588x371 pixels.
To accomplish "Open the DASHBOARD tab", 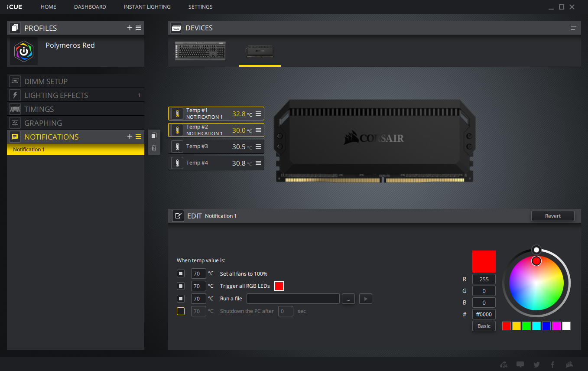I will (x=90, y=7).
